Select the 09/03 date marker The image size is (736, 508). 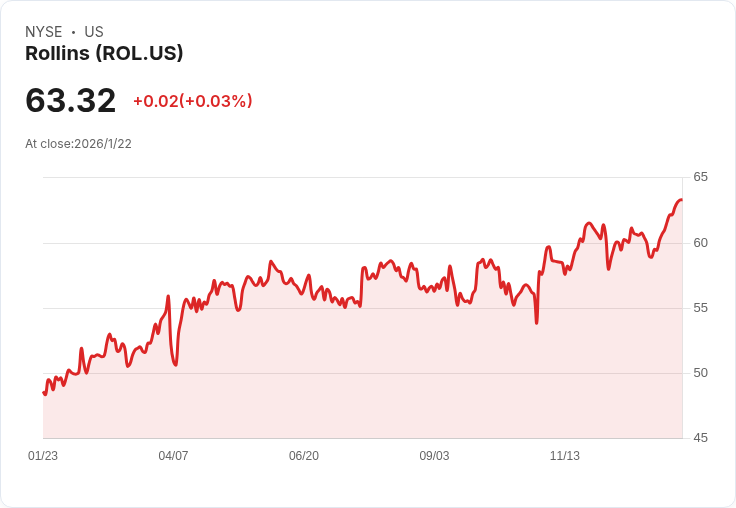point(434,456)
